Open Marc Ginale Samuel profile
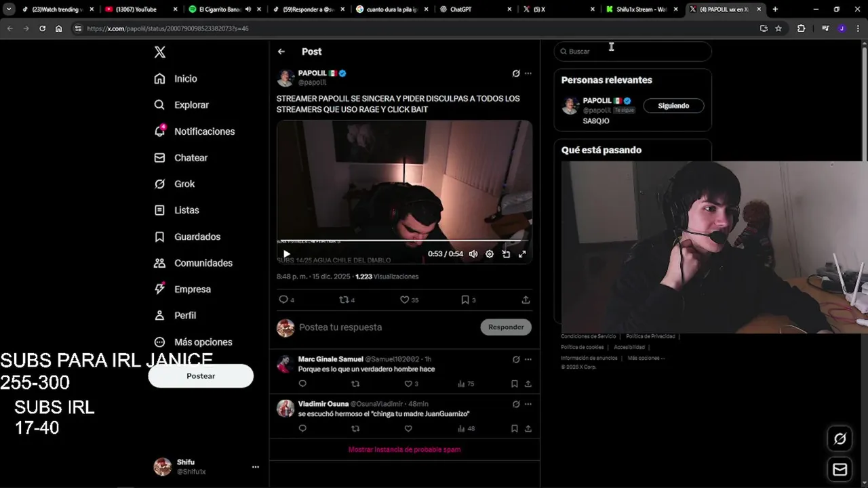This screenshot has height=488, width=868. 330,359
